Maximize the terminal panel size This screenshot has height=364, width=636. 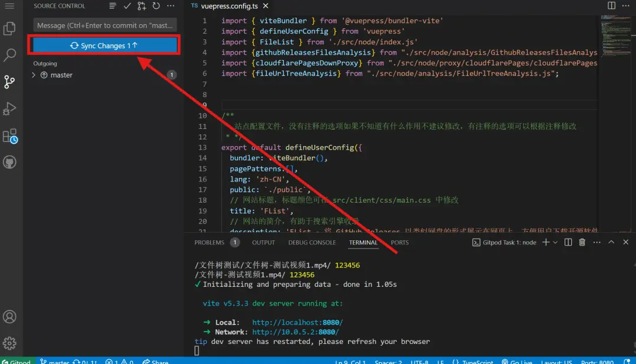click(611, 242)
